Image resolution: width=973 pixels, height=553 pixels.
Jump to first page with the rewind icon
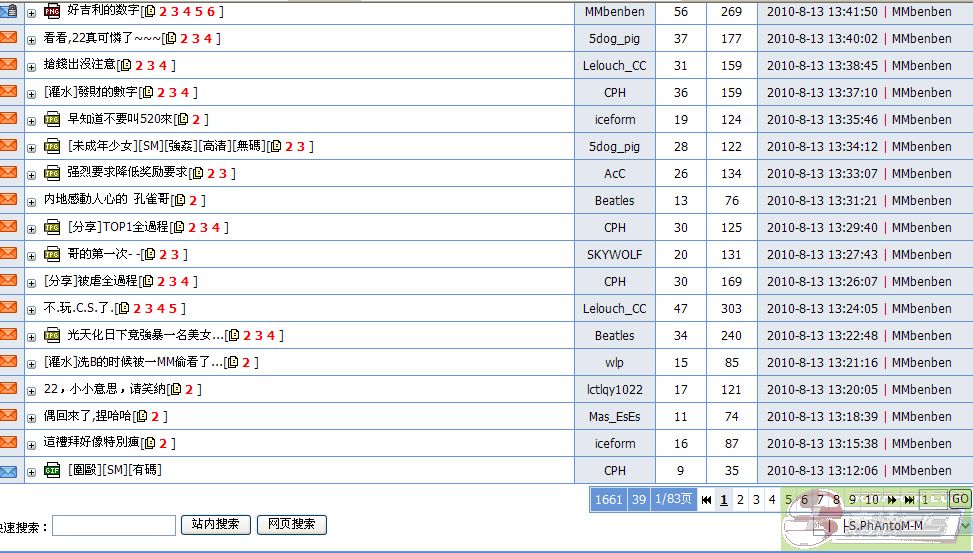(x=706, y=500)
